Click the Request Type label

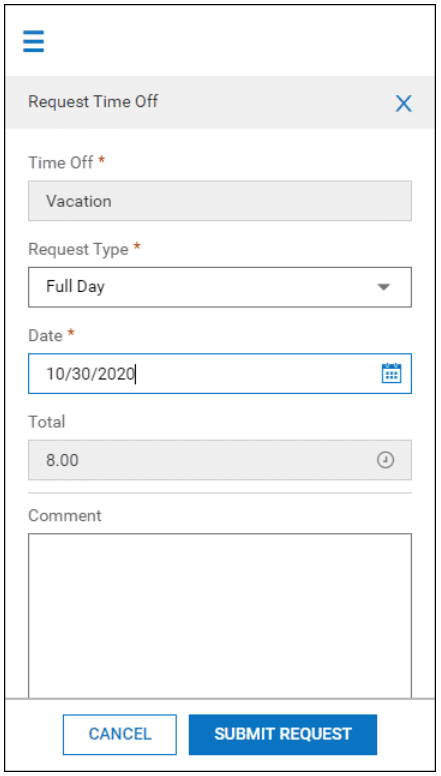(78, 249)
